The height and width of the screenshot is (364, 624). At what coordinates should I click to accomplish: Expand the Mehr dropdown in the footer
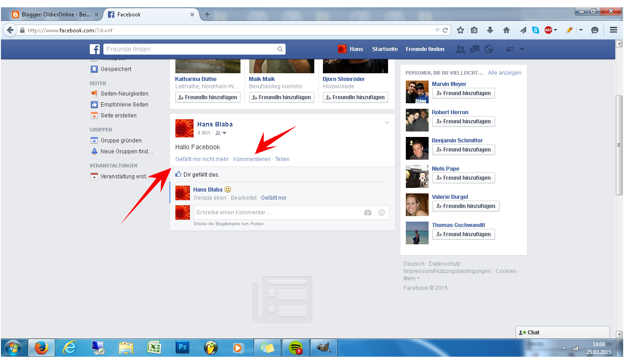point(410,278)
